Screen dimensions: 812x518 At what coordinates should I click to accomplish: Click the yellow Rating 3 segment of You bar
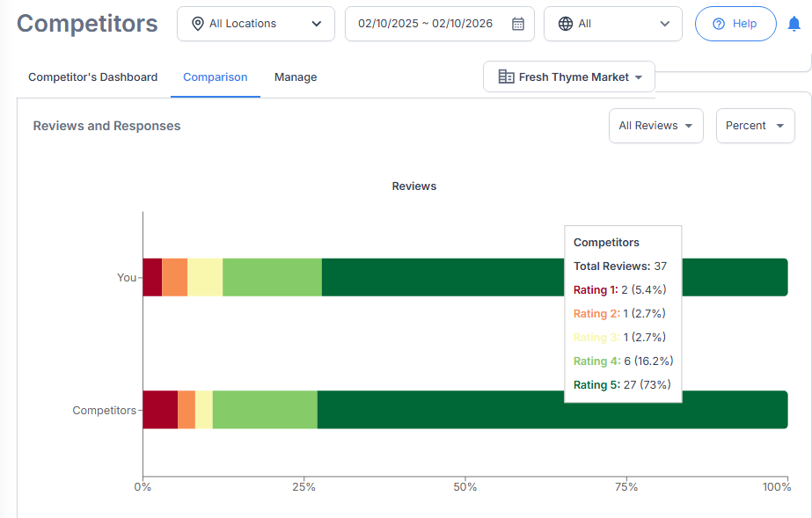tap(205, 277)
